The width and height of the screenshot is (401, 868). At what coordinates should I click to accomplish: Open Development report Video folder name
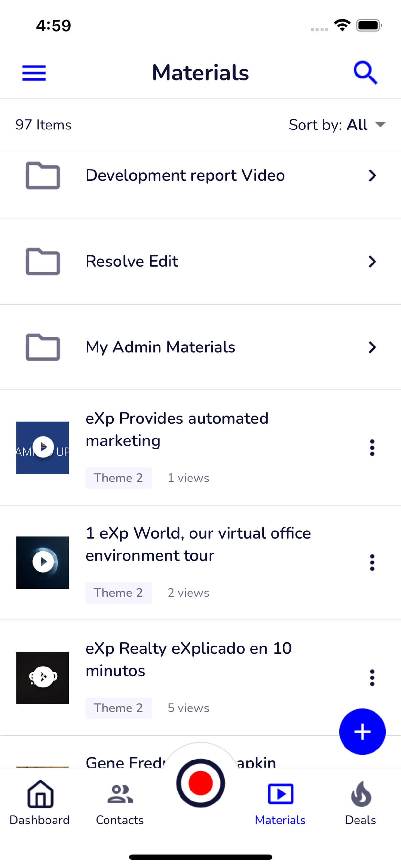(x=185, y=175)
